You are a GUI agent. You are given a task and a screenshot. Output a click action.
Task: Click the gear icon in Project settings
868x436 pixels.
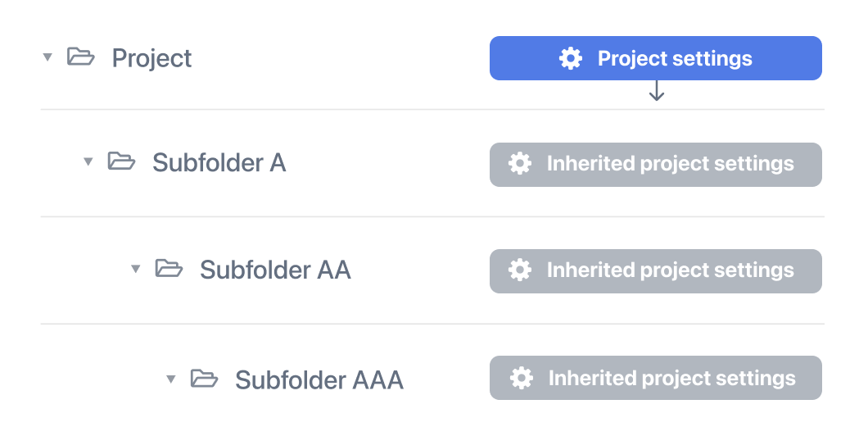571,58
